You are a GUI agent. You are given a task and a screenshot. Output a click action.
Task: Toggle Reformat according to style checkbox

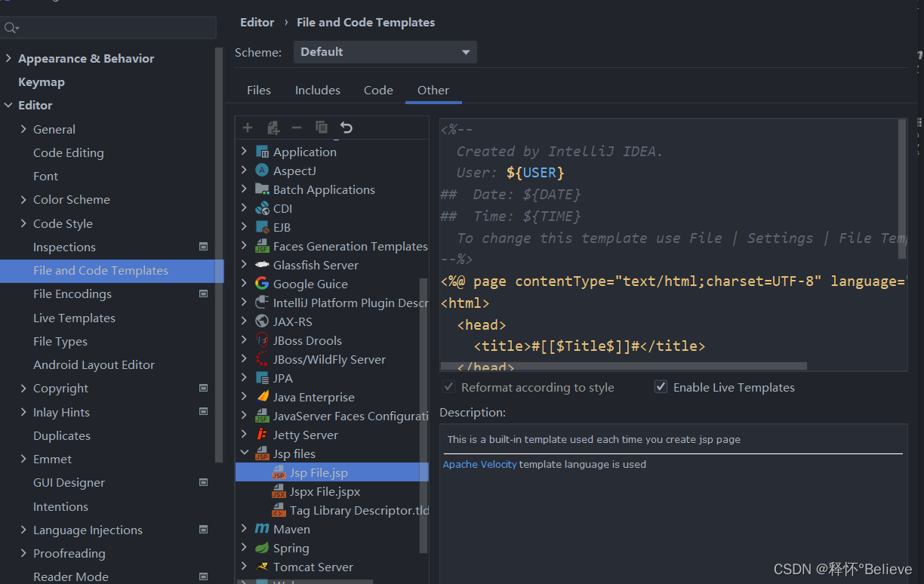coord(449,387)
